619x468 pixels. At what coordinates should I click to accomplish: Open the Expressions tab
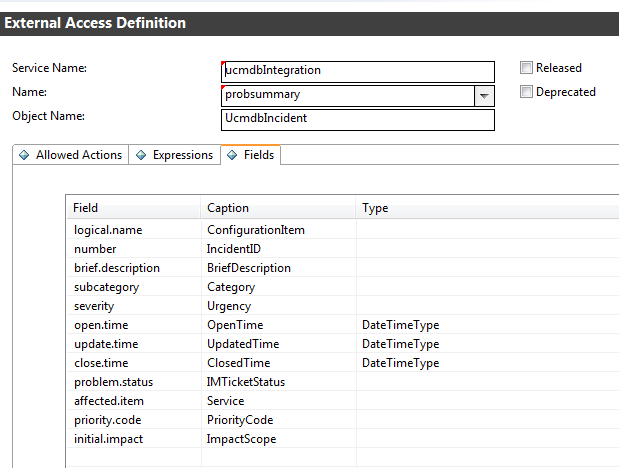point(182,155)
